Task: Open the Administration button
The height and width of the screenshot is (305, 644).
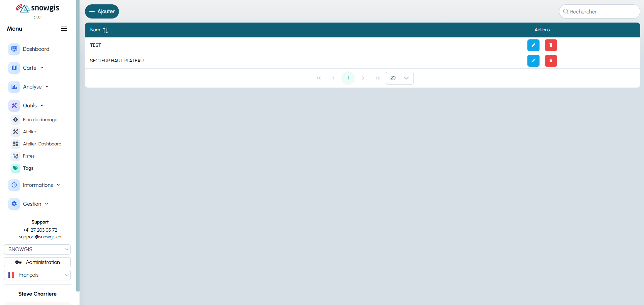Action: click(x=37, y=262)
